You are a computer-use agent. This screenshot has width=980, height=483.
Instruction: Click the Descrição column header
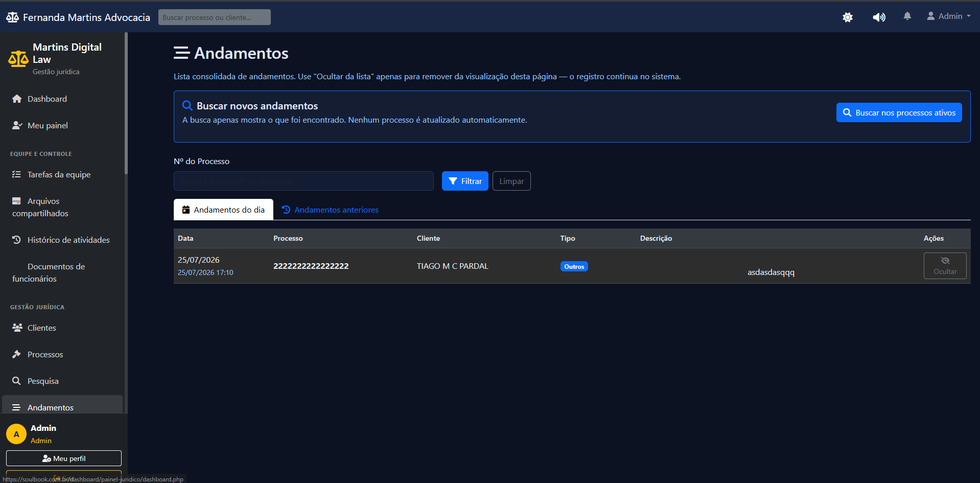pos(656,238)
